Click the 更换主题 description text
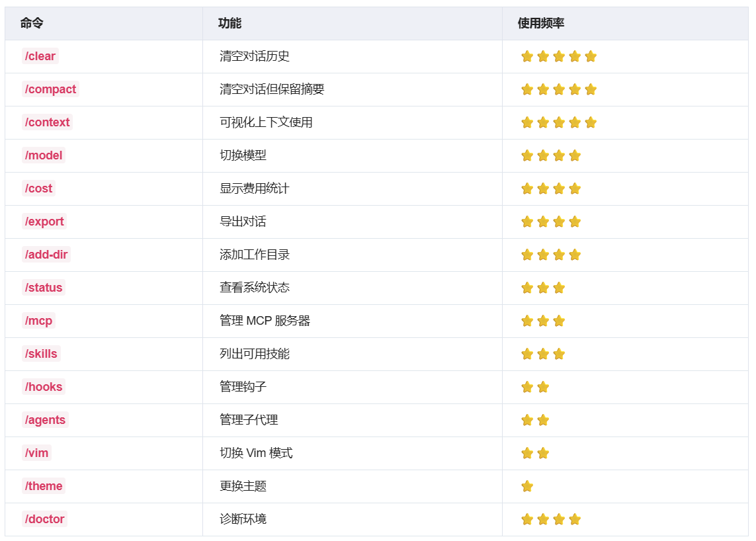Image resolution: width=756 pixels, height=541 pixels. tap(243, 486)
